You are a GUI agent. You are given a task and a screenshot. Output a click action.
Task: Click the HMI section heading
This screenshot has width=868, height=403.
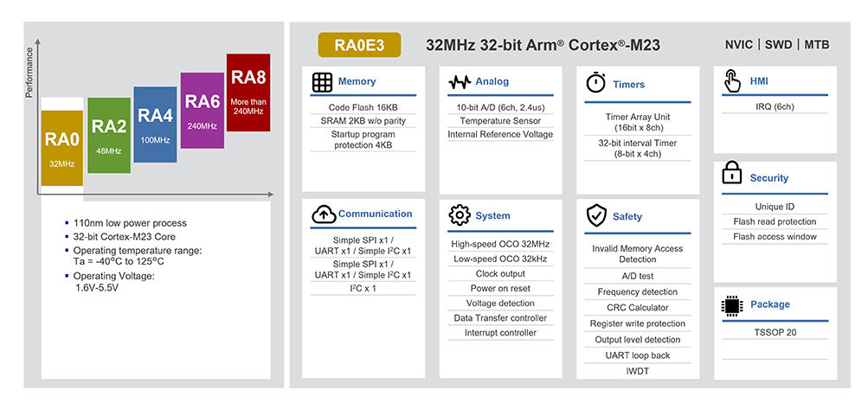tap(759, 81)
